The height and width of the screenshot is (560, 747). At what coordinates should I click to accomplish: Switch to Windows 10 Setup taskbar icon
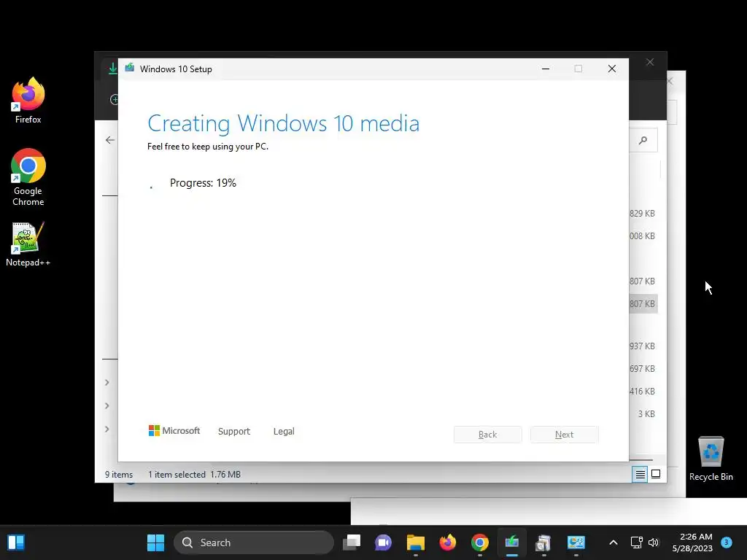pyautogui.click(x=511, y=542)
